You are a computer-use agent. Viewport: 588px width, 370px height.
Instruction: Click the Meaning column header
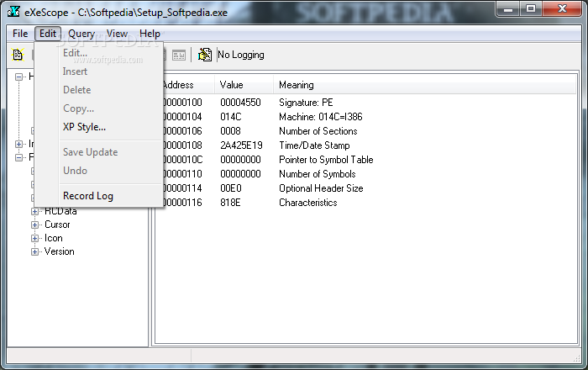424,85
